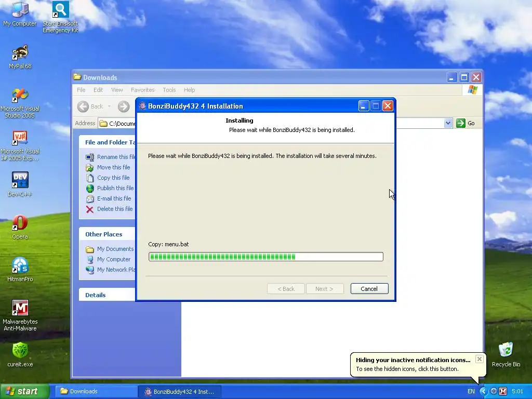The width and height of the screenshot is (532, 399).
Task: Open My Documents under Other Places
Action: 110,249
